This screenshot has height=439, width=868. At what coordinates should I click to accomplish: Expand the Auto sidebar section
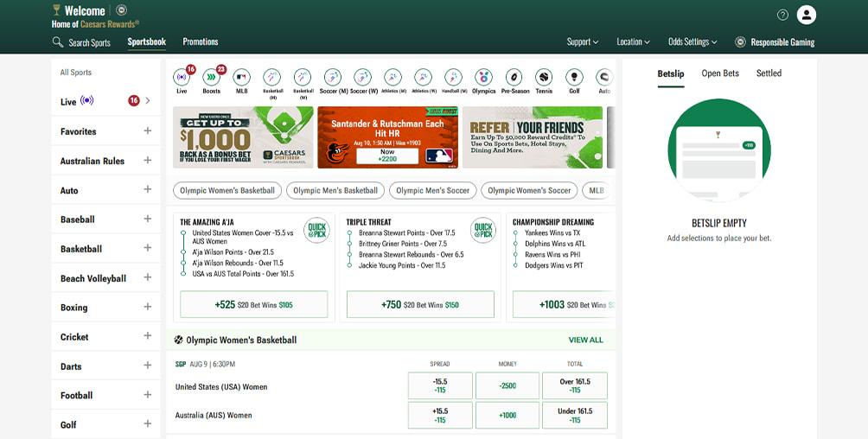tap(147, 189)
